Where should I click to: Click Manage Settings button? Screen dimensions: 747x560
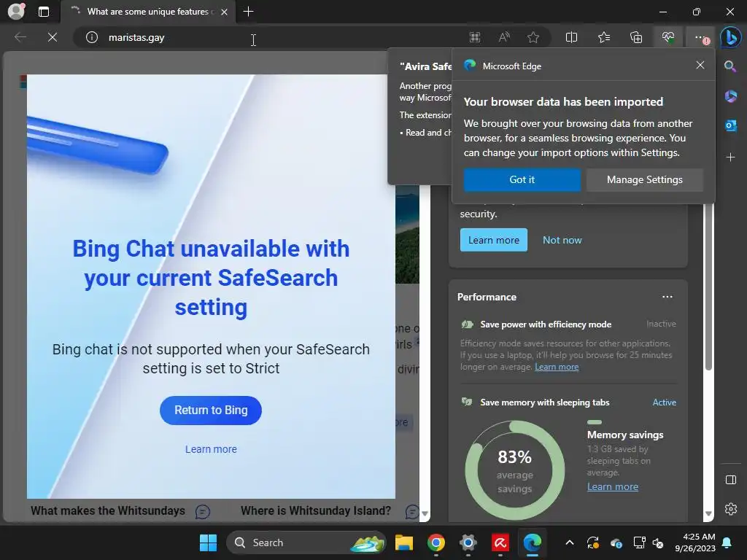point(644,179)
